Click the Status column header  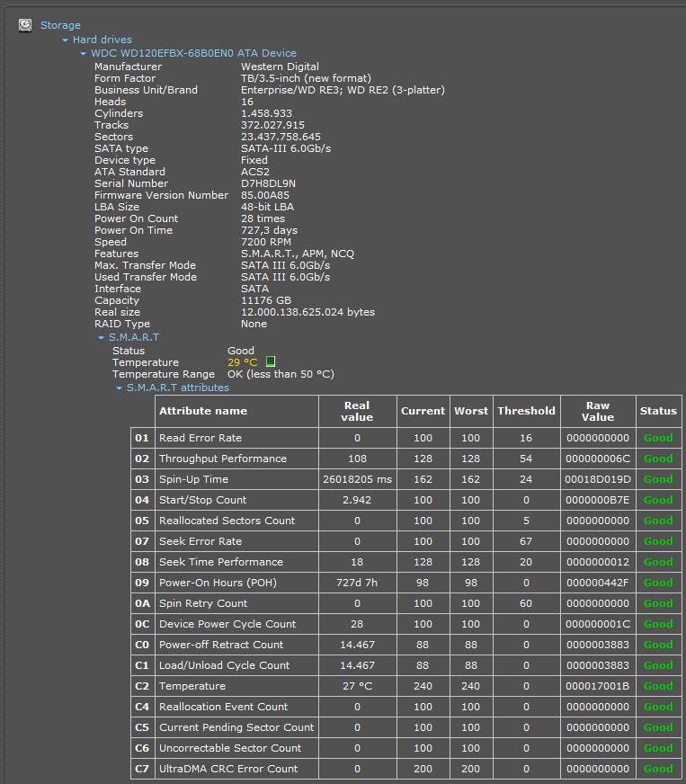click(658, 411)
